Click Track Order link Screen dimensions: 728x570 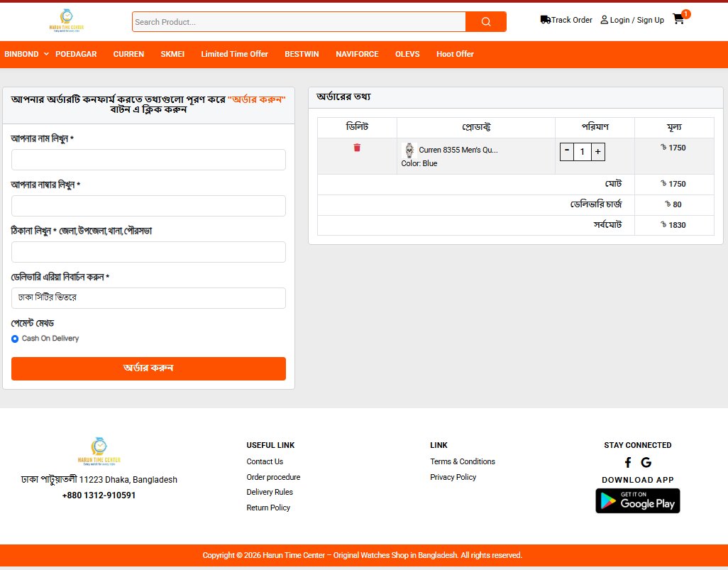pos(571,20)
